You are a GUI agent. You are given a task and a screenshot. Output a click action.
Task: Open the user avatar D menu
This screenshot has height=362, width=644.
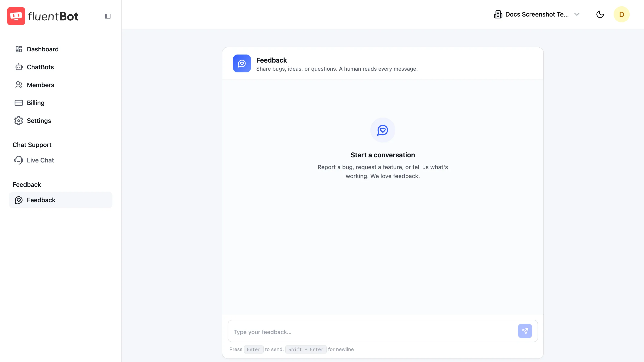[x=621, y=15]
